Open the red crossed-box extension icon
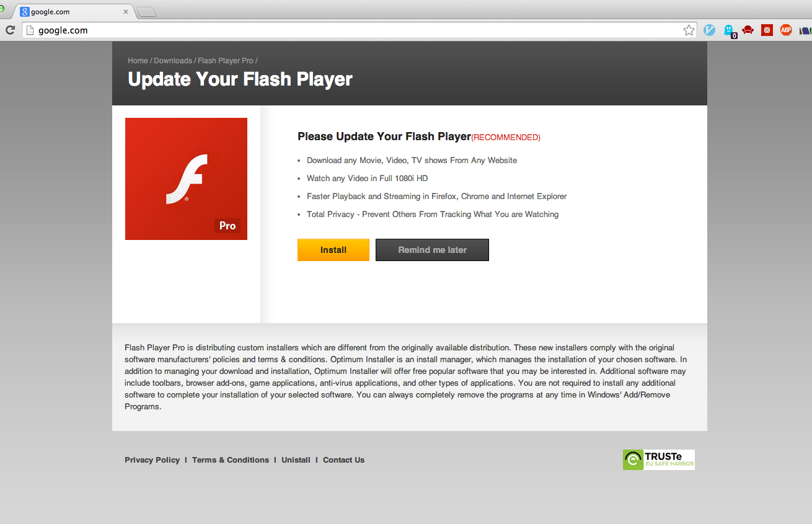 [x=767, y=30]
